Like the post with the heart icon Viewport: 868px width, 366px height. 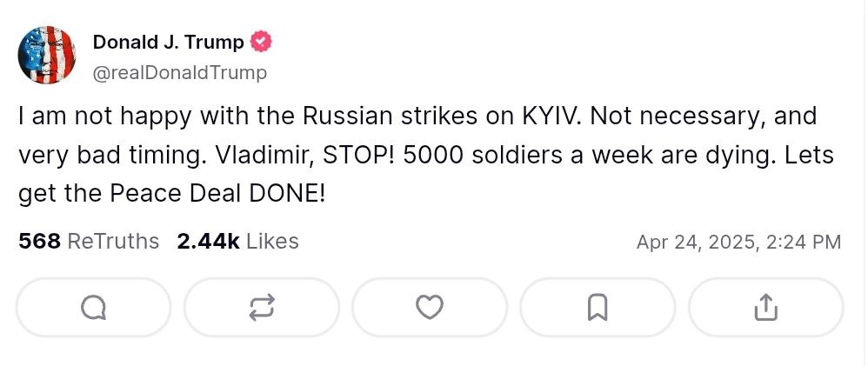pyautogui.click(x=430, y=307)
